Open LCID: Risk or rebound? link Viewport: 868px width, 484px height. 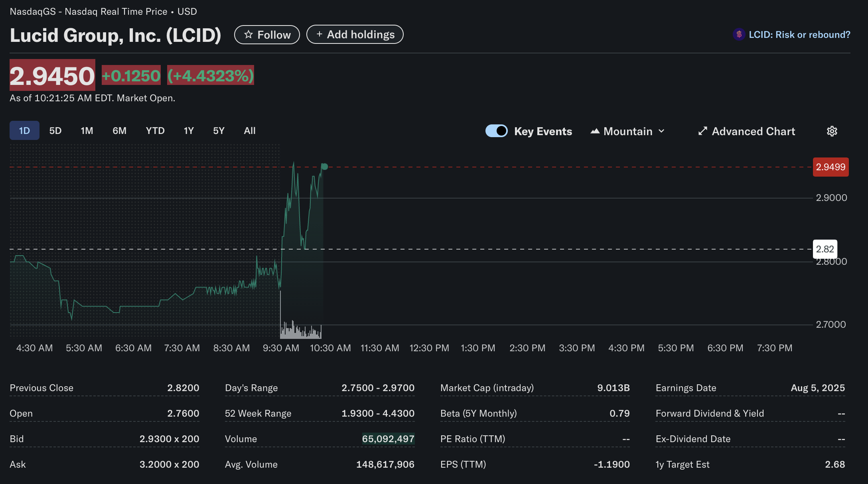[x=799, y=35]
